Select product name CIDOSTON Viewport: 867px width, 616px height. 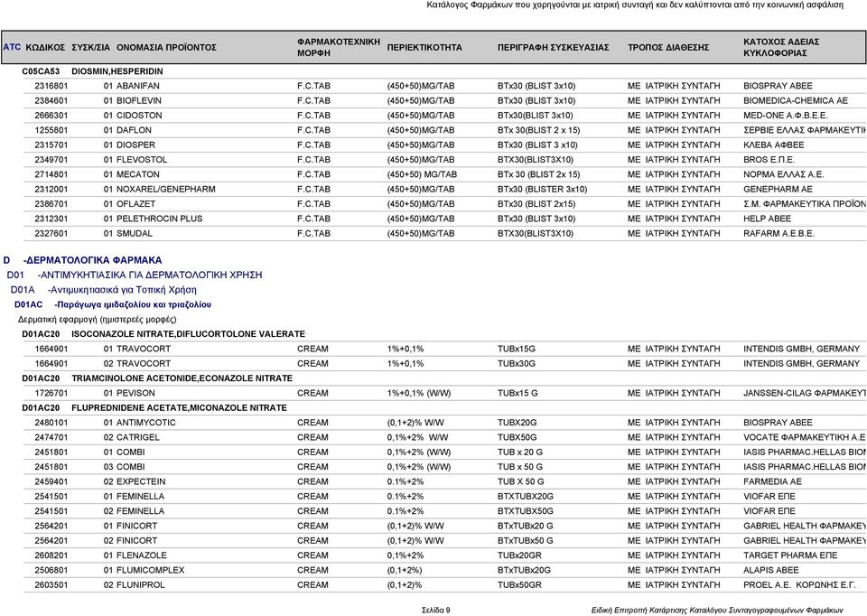pos(139,116)
